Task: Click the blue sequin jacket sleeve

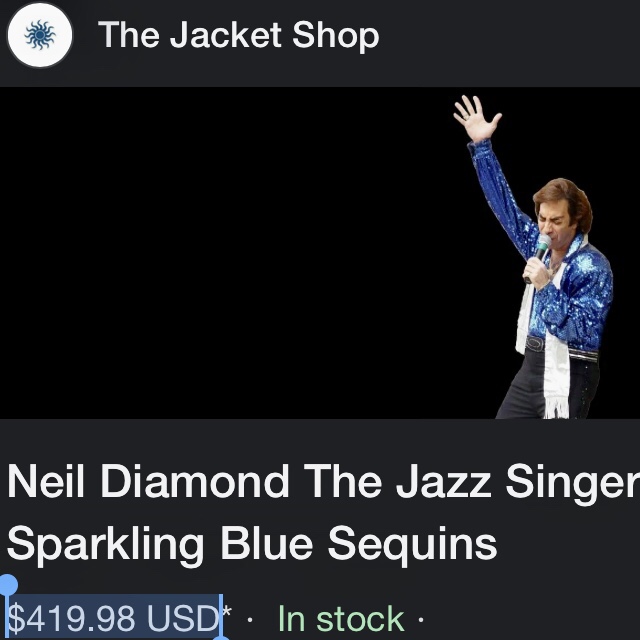Action: click(502, 198)
